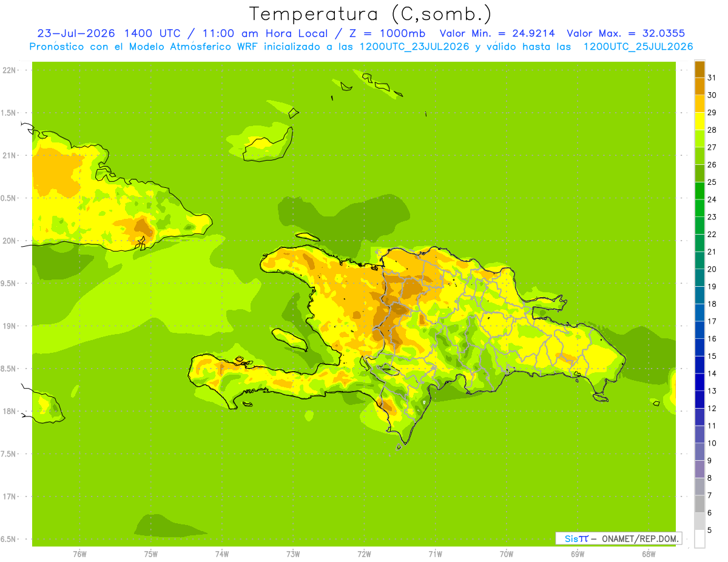Select the '23-Jul-2026' date in the header
Image resolution: width=728 pixels, height=562 pixels.
pyautogui.click(x=76, y=33)
